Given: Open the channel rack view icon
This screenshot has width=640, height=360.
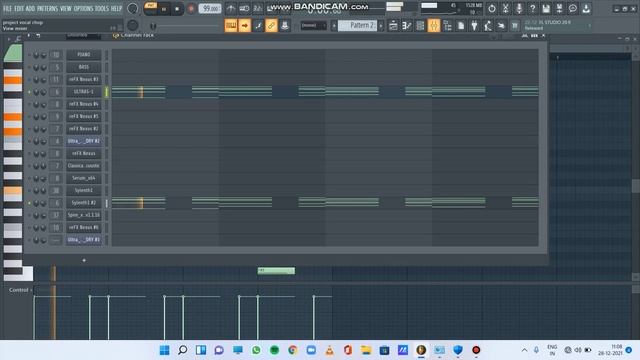Looking at the screenshot, I should coord(420,26).
